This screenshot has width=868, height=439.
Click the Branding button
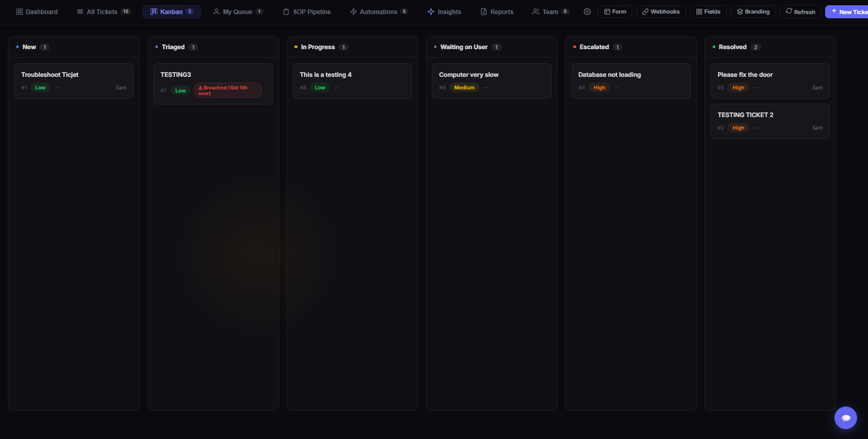click(753, 11)
